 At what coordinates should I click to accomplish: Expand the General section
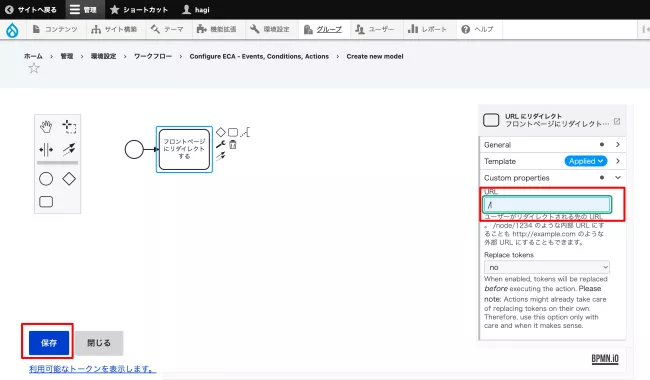click(553, 145)
